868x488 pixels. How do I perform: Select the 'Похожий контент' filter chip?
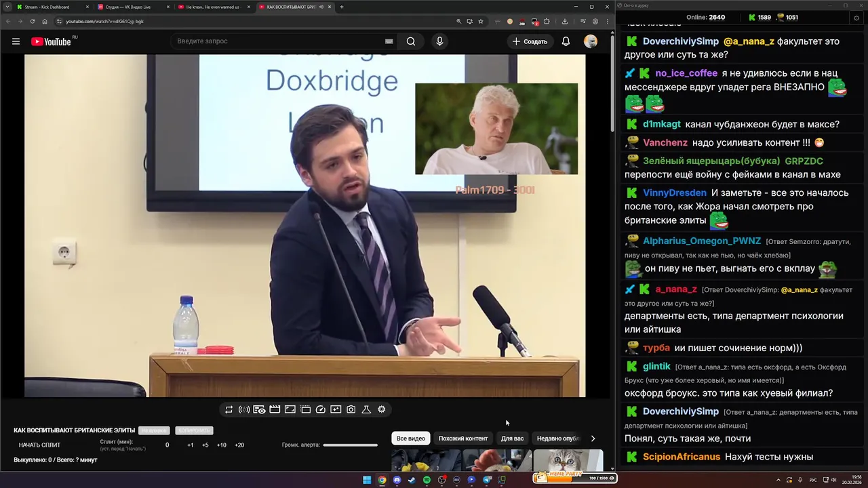coord(463,439)
